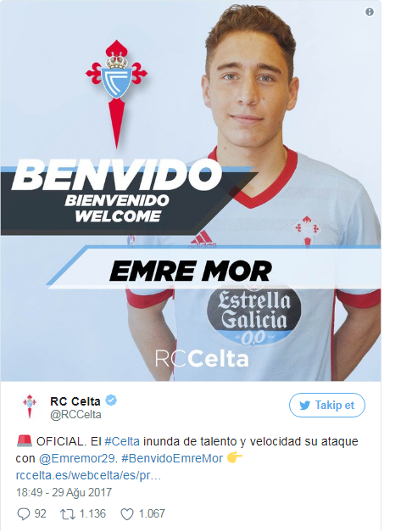The width and height of the screenshot is (412, 532).
Task: Open the Emre Mor welcome image
Action: click(191, 190)
